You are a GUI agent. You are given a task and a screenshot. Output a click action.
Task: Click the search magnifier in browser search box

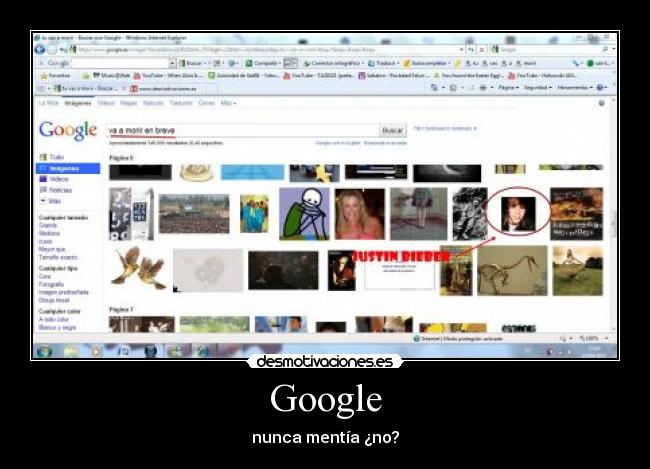coord(605,49)
